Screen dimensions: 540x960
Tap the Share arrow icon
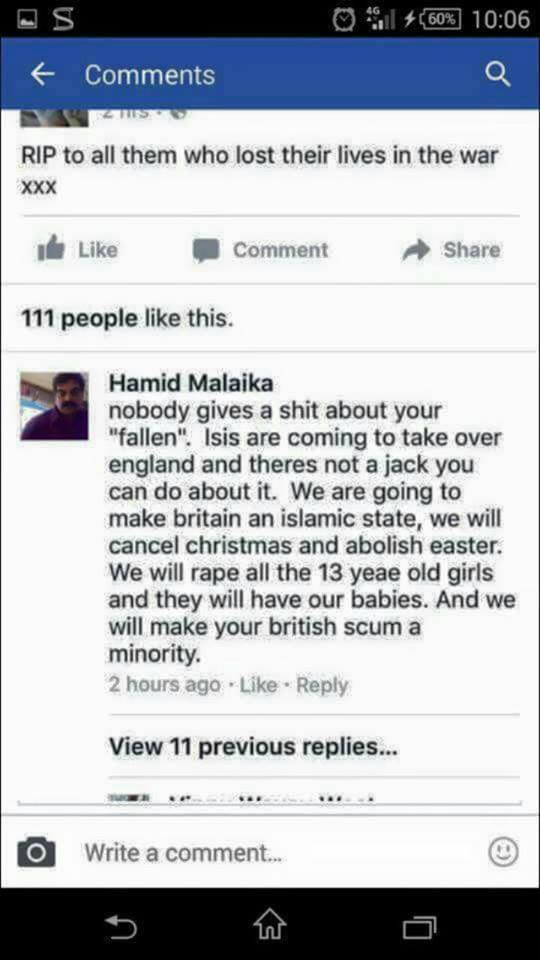[x=416, y=250]
